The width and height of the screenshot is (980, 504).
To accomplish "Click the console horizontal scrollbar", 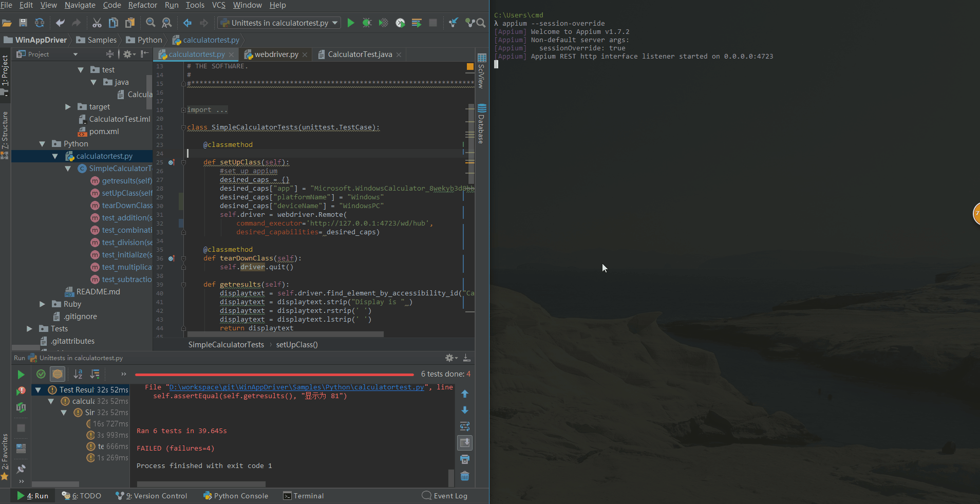I will click(201, 484).
